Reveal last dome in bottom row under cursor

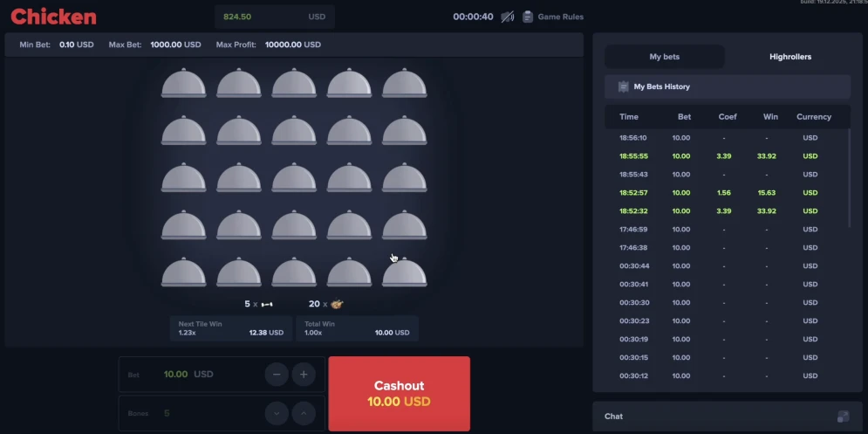405,272
